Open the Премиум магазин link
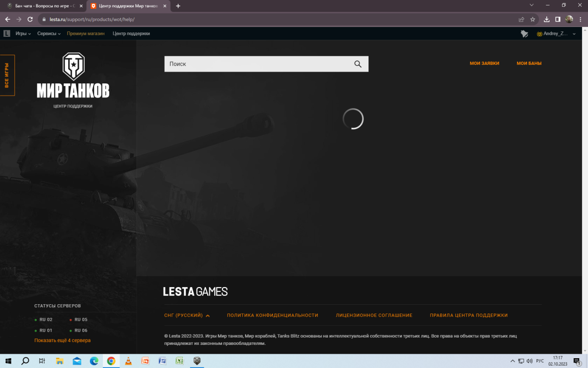 click(x=86, y=34)
